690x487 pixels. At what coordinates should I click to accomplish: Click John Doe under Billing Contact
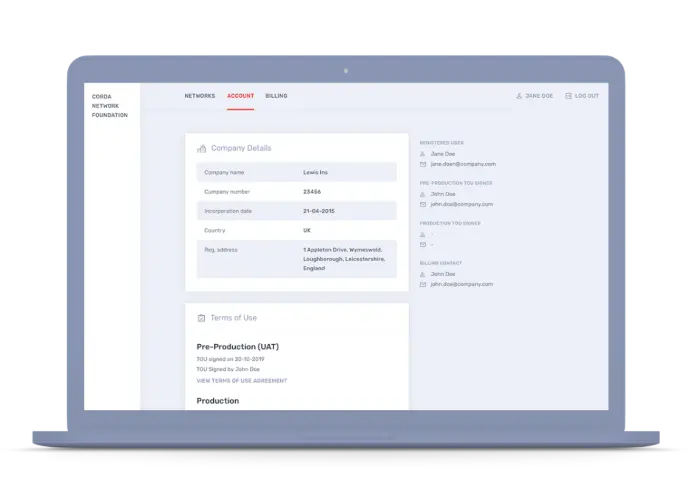click(x=443, y=274)
